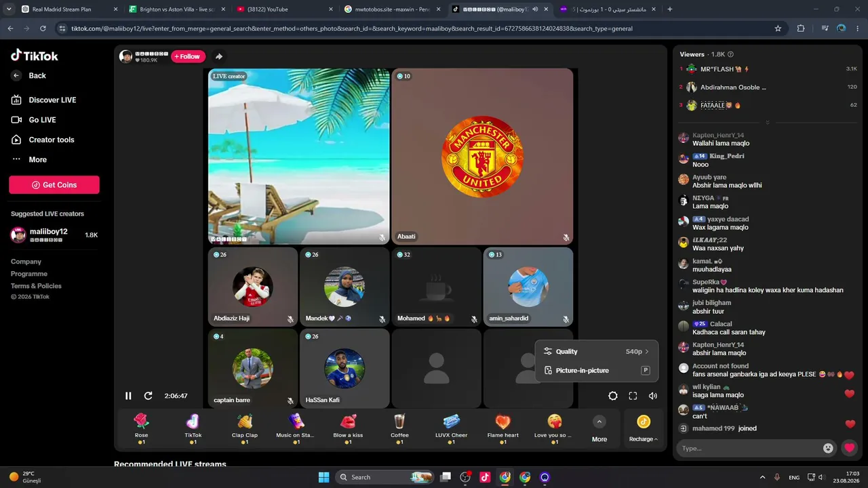Open the More sidebar menu
This screenshot has height=488, width=868.
29,159
